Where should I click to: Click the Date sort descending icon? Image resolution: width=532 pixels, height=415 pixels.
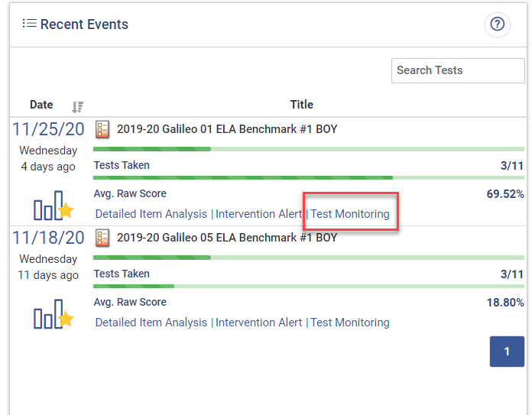(x=77, y=107)
